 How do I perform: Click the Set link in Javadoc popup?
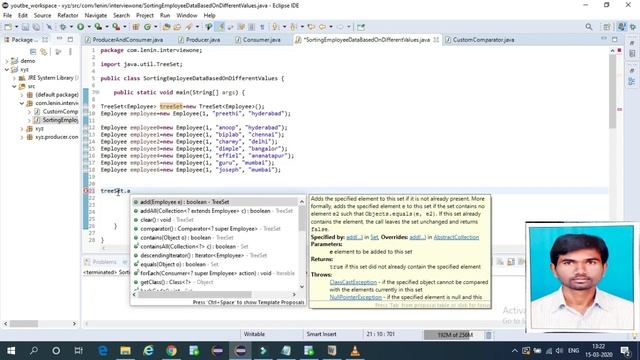(x=374, y=237)
